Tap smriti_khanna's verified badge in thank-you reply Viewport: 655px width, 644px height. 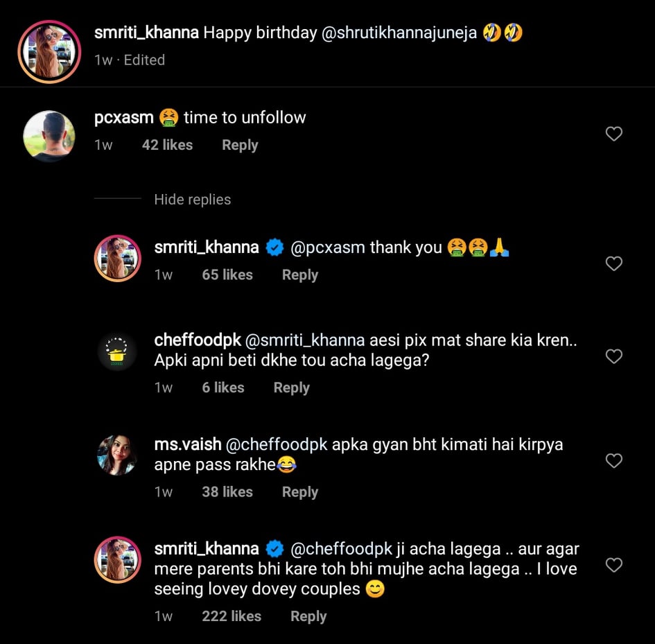(274, 247)
